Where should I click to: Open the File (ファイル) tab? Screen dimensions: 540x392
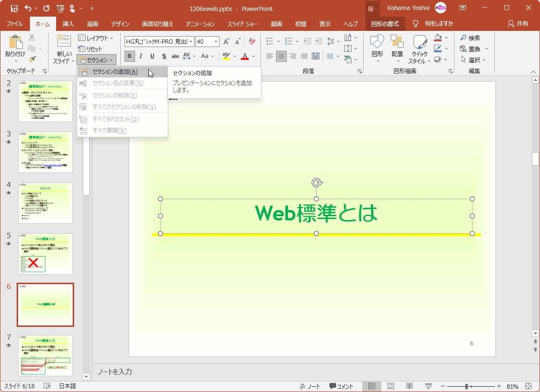pos(15,24)
